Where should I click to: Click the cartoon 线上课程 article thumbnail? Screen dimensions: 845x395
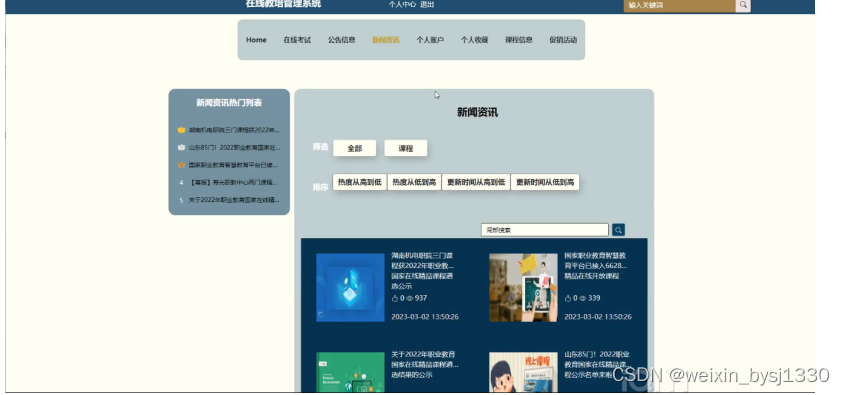click(x=523, y=372)
